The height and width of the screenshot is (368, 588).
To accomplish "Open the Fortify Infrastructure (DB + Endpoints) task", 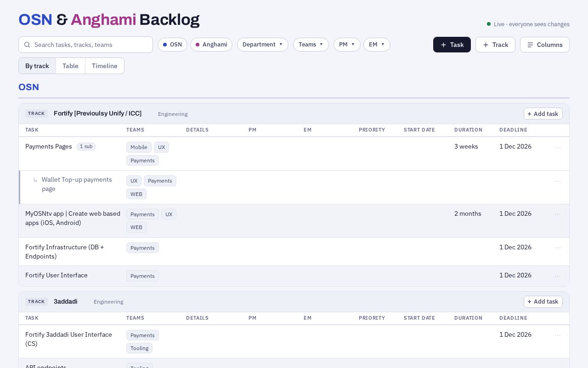I will pos(64,252).
